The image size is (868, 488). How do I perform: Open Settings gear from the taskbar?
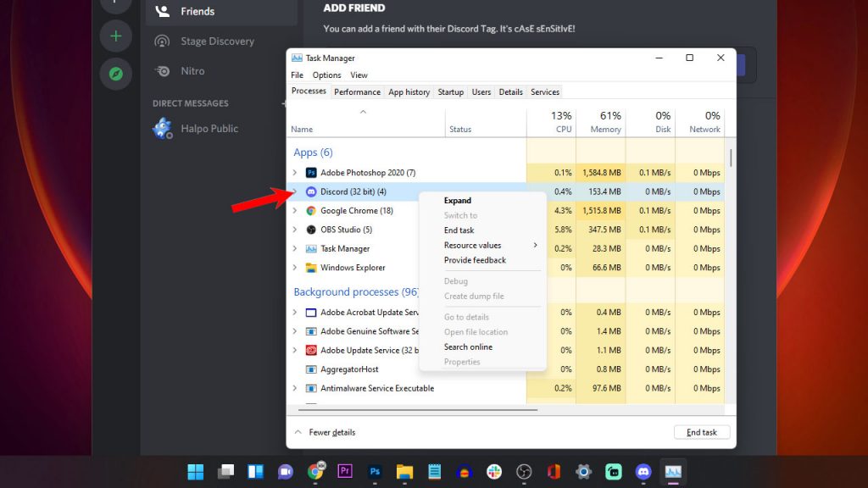point(583,471)
